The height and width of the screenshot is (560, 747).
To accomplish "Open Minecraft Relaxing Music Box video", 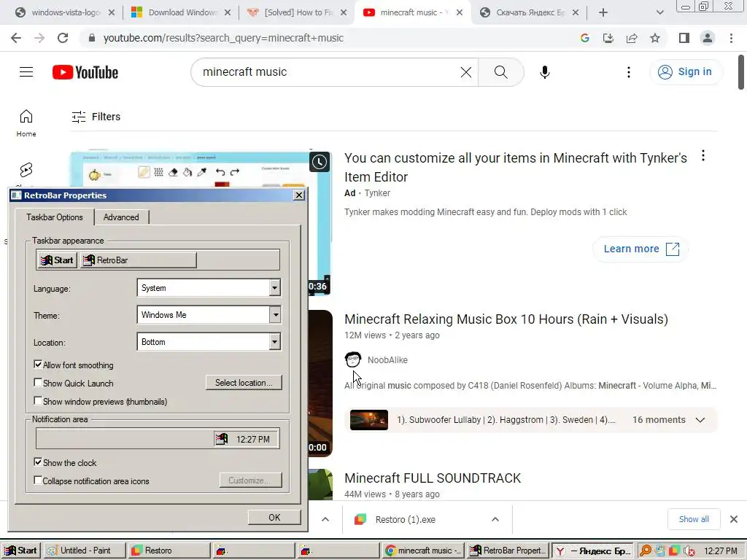I will [x=506, y=319].
